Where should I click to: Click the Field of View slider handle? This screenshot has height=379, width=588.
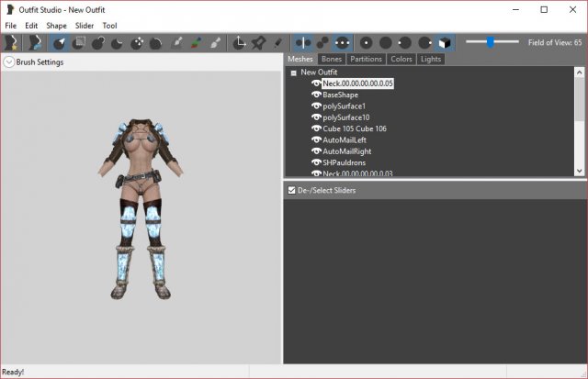coord(491,41)
